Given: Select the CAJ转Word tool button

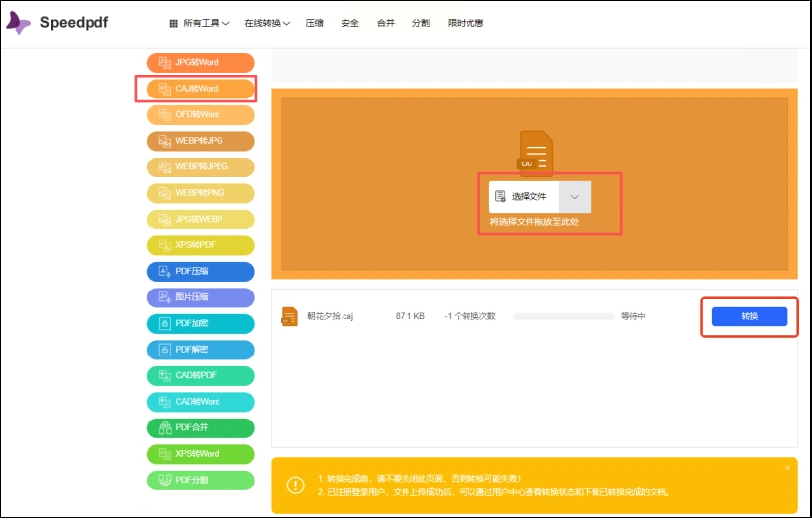Looking at the screenshot, I should 201,89.
